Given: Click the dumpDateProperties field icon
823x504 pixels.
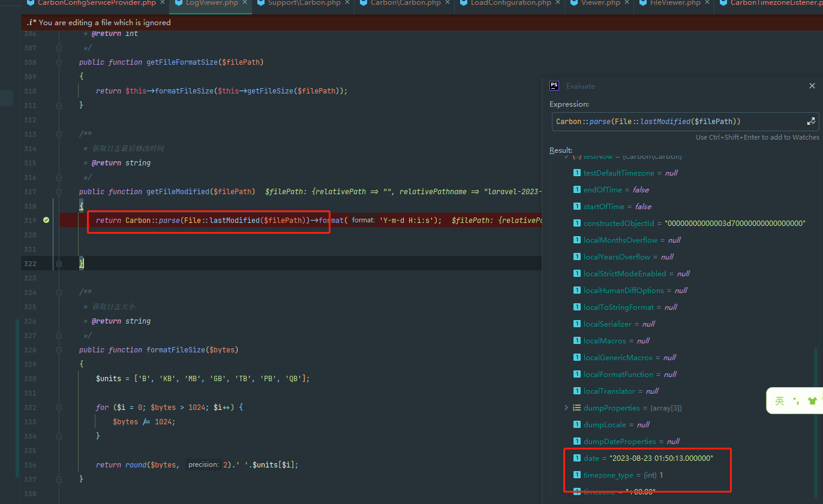Looking at the screenshot, I should click(576, 441).
